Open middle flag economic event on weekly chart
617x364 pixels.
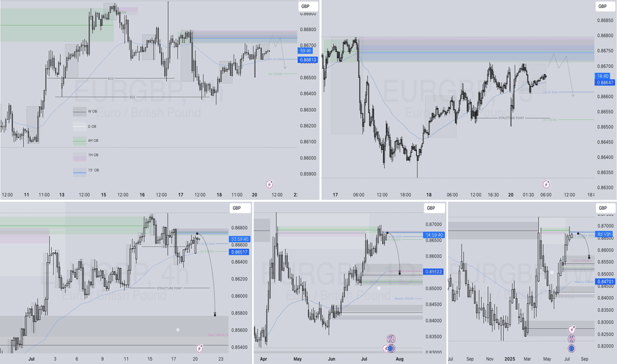[571, 339]
